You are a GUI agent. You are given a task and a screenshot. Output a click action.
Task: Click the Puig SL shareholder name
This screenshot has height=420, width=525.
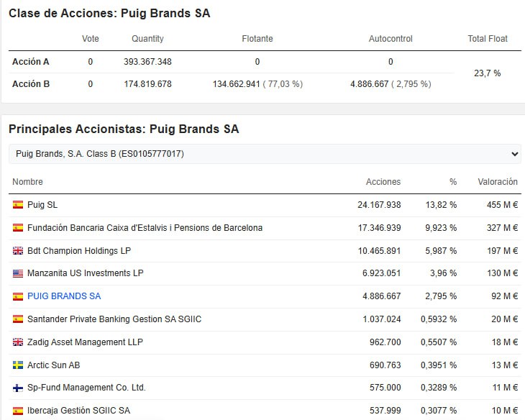[42, 205]
